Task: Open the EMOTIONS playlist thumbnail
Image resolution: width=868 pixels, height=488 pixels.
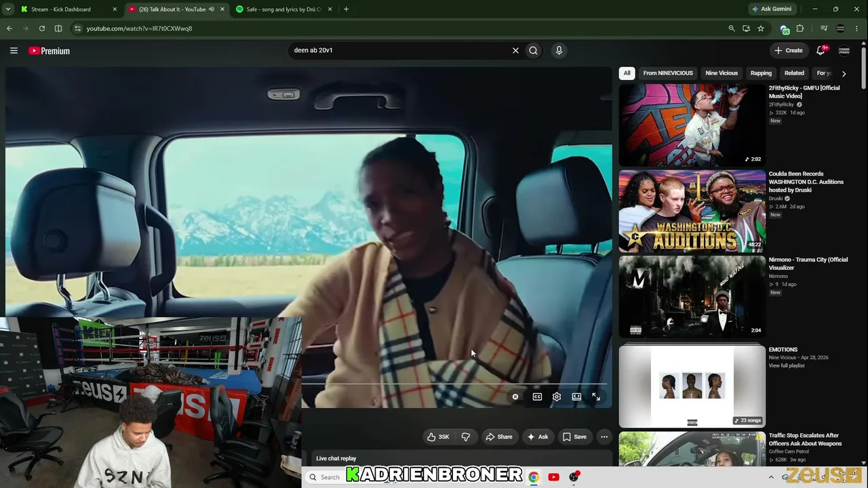Action: tap(692, 386)
